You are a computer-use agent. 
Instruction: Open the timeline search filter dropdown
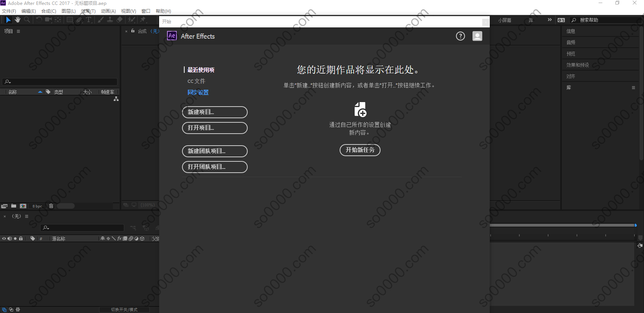(x=46, y=227)
